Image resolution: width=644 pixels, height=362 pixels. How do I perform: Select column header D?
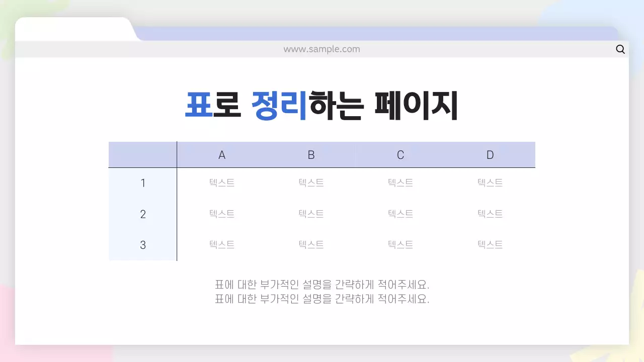click(490, 155)
